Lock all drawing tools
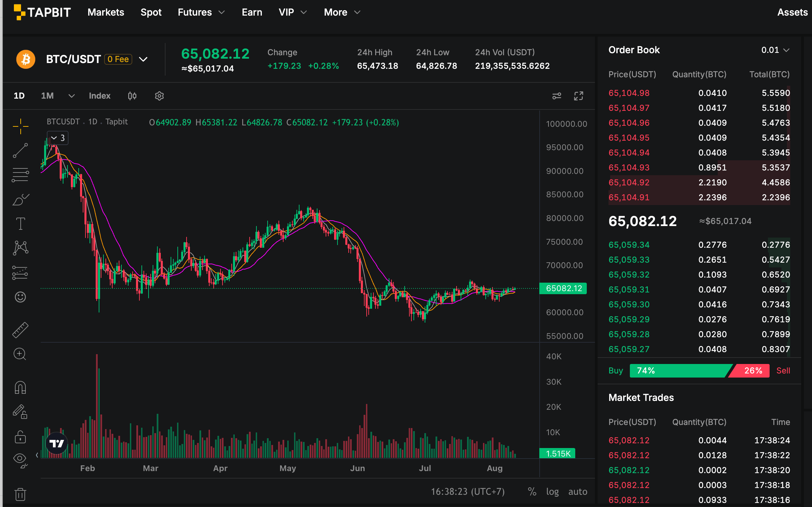 (20, 437)
